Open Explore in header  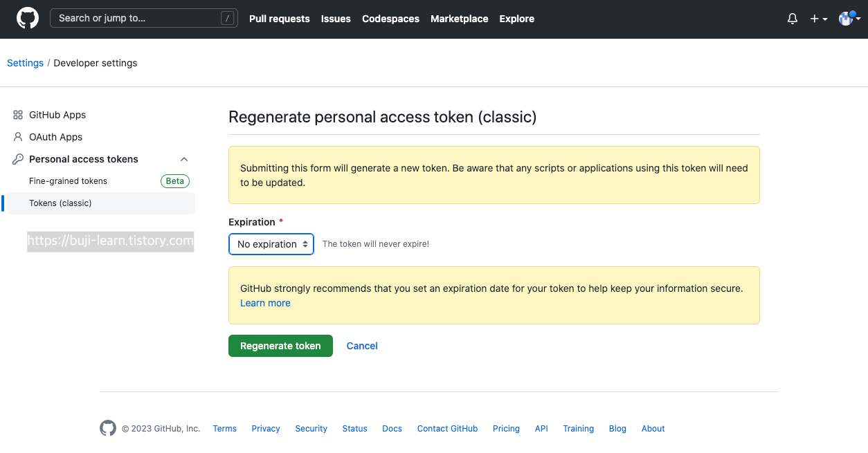[x=517, y=19]
